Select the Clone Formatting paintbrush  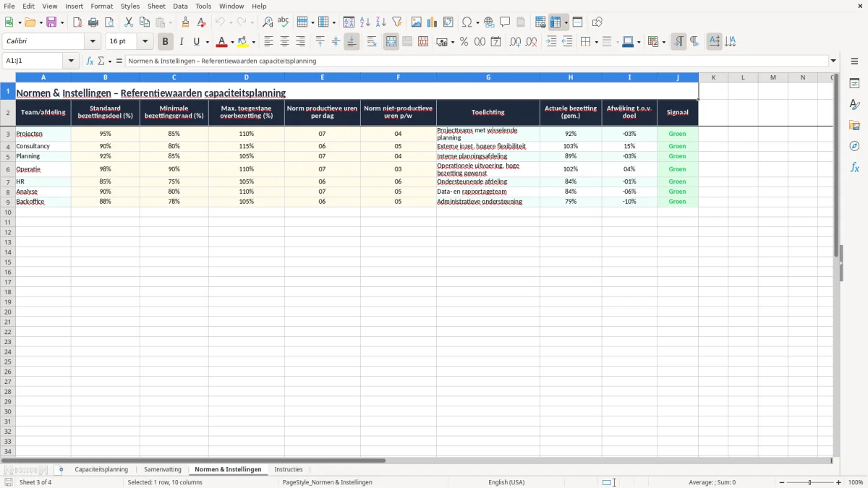click(x=186, y=22)
